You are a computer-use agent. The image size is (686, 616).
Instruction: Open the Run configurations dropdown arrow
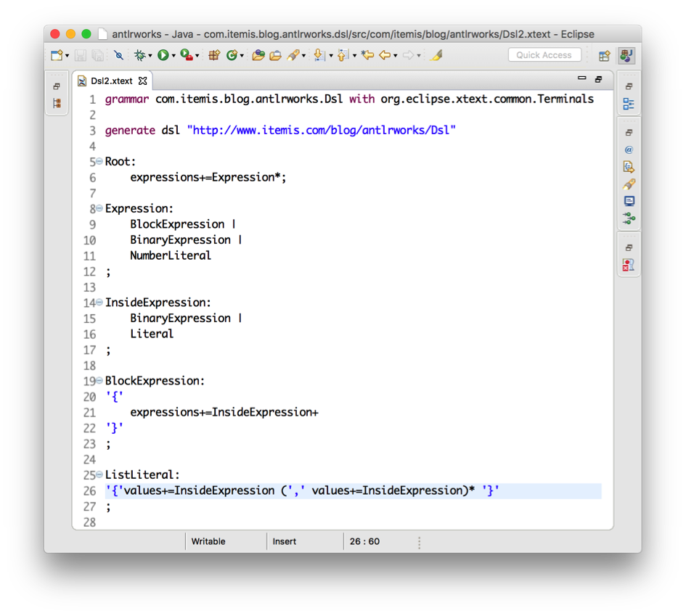[x=173, y=56]
